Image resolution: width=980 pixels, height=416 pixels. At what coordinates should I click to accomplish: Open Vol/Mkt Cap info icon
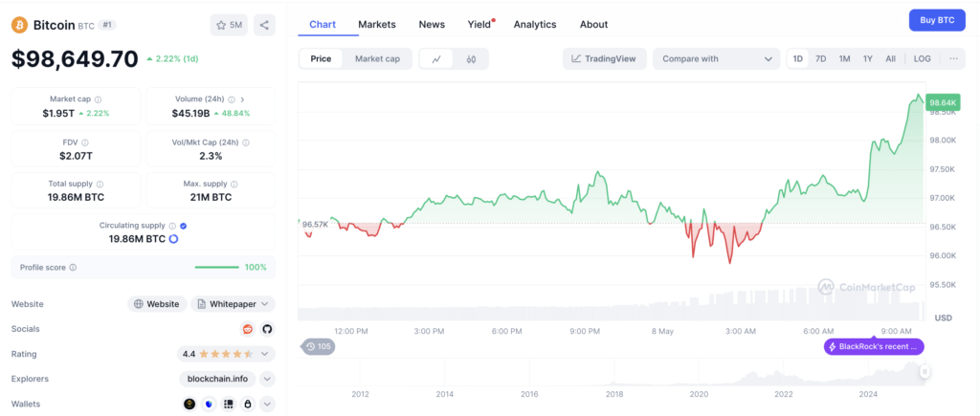click(x=246, y=142)
